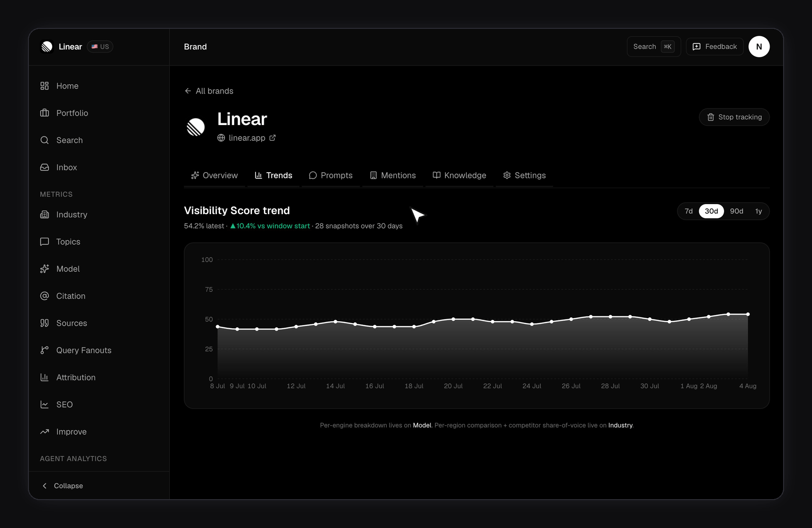
Task: Open the Mentions tab
Action: coord(393,175)
